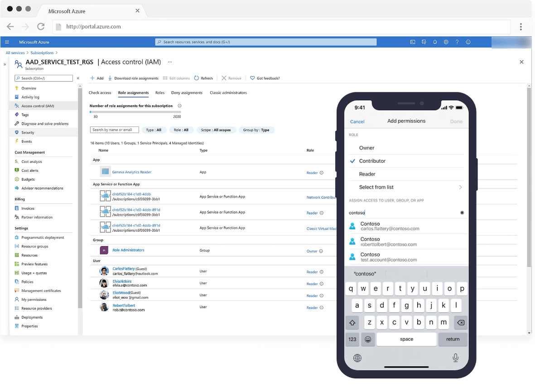Viewport: 535px width, 392px height.
Task: Switch to Deny assignments tab
Action: tap(187, 93)
